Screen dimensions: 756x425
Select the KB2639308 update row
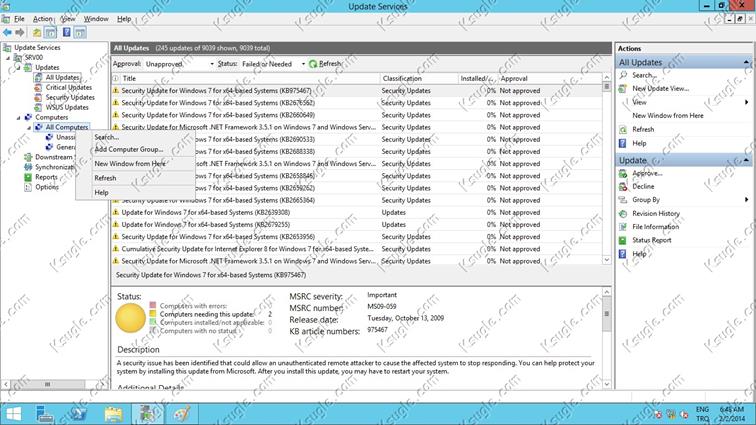[357, 212]
